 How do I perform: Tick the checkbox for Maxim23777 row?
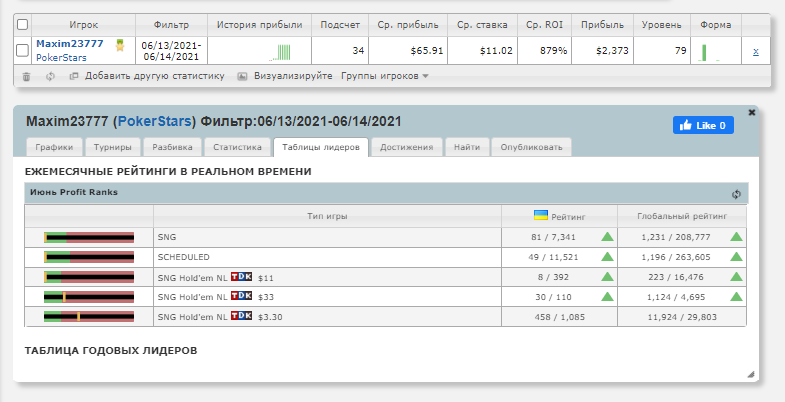coord(23,50)
